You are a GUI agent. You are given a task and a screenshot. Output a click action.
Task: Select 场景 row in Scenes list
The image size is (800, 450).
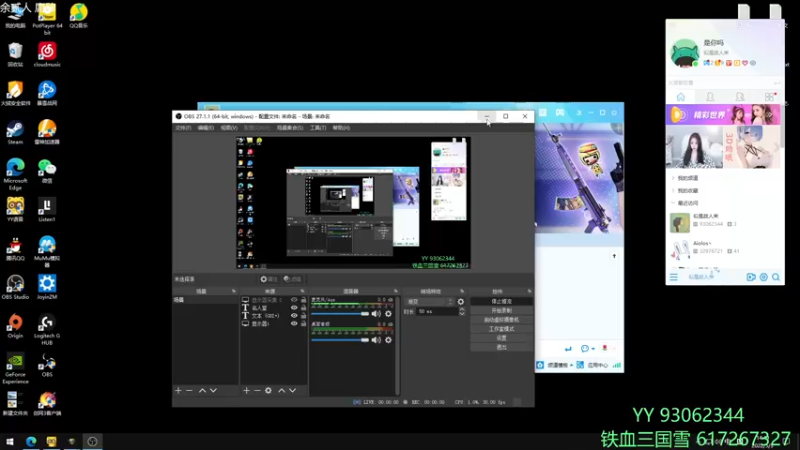click(206, 300)
